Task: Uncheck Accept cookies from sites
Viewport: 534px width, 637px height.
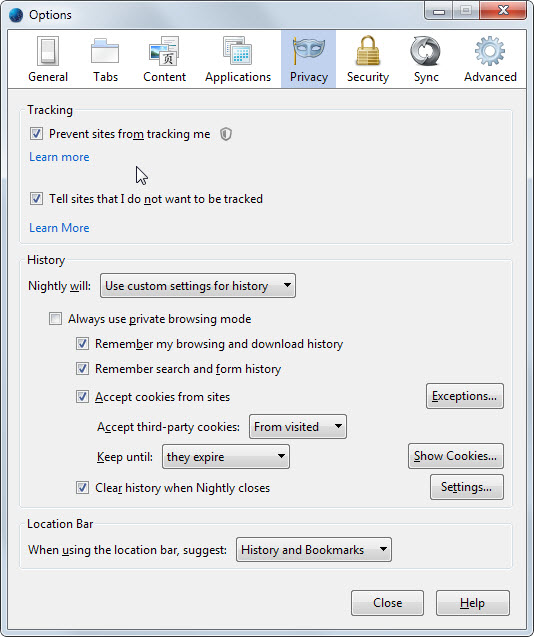Action: pyautogui.click(x=82, y=396)
